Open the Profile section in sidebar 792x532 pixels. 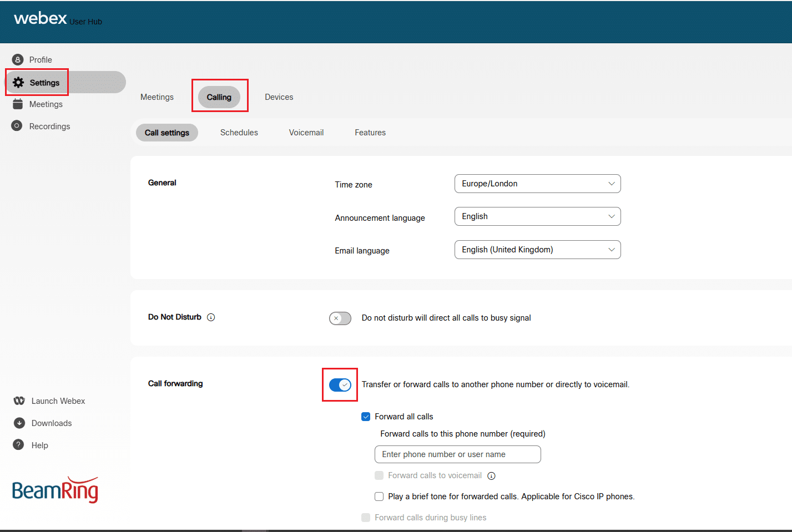pos(41,59)
